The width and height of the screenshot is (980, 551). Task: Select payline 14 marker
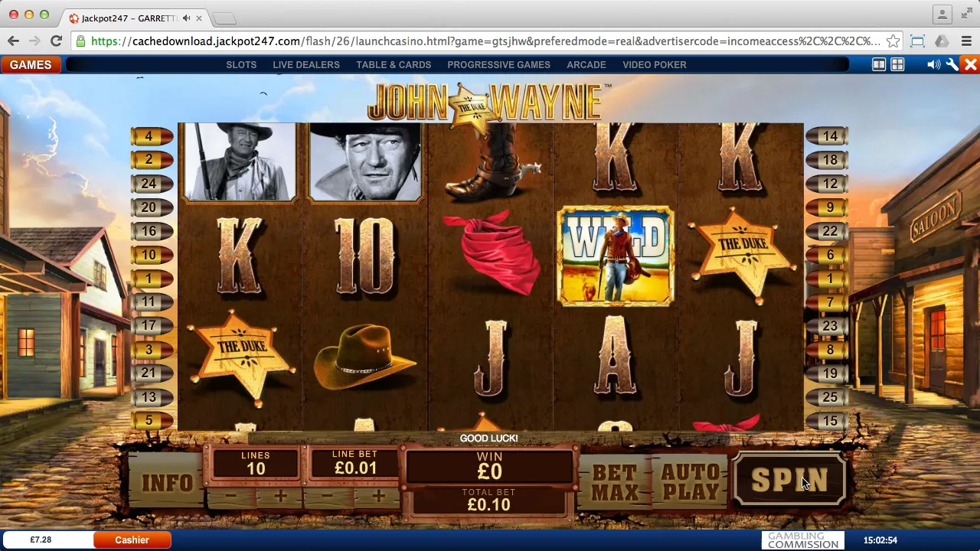point(828,136)
